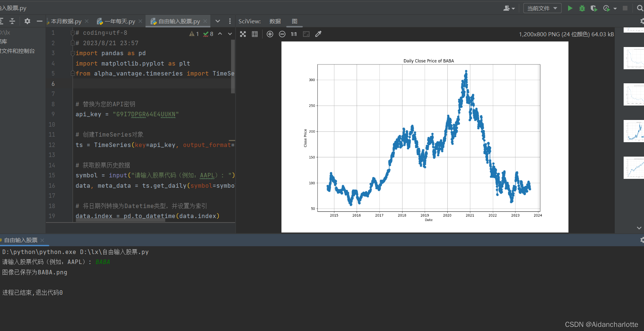
Task: Fold the coding comment on line 1
Action: (73, 33)
